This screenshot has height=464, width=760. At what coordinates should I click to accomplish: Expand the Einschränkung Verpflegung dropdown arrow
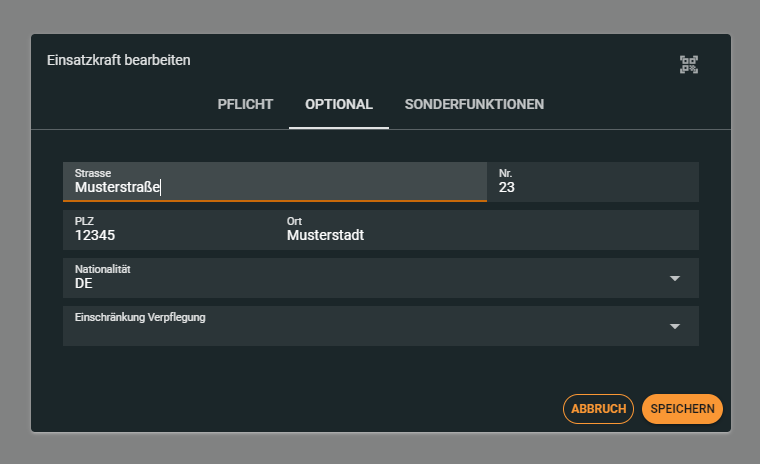(674, 326)
